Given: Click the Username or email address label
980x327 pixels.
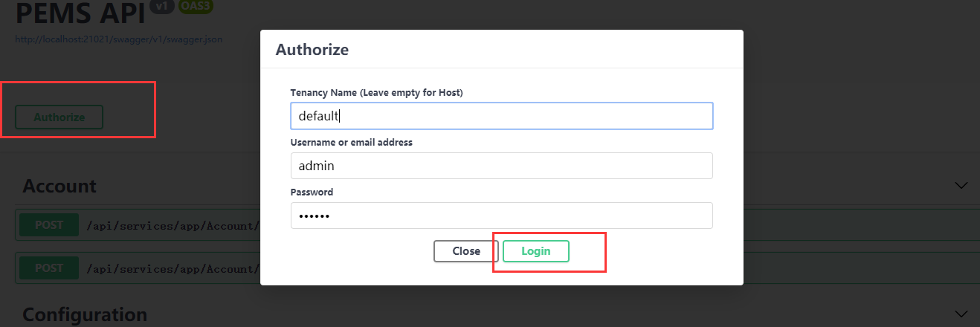Looking at the screenshot, I should [x=351, y=142].
